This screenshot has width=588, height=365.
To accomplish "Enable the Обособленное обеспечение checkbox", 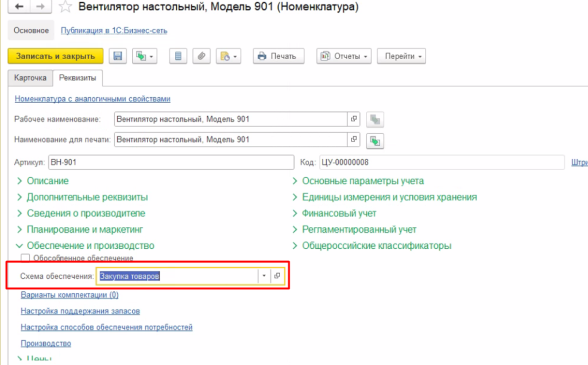I will pyautogui.click(x=25, y=259).
